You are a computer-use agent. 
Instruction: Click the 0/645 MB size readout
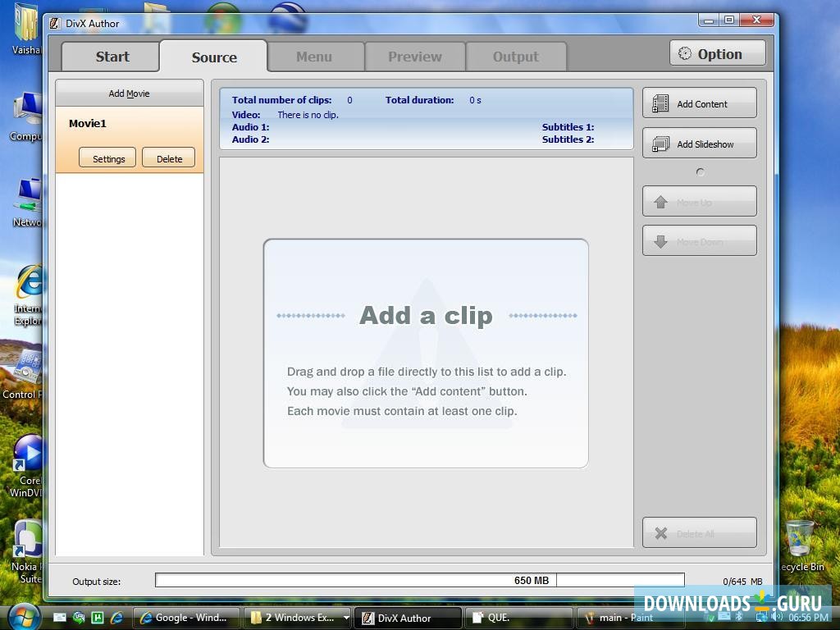(x=742, y=582)
